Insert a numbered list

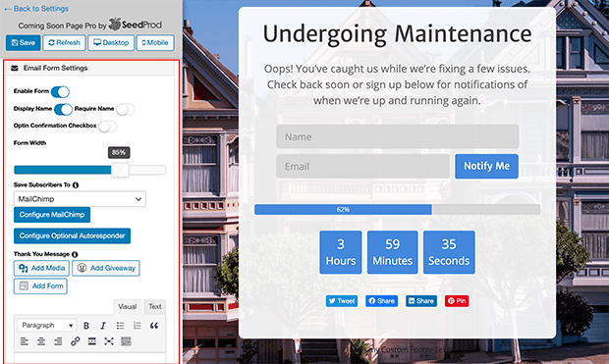pos(138,325)
